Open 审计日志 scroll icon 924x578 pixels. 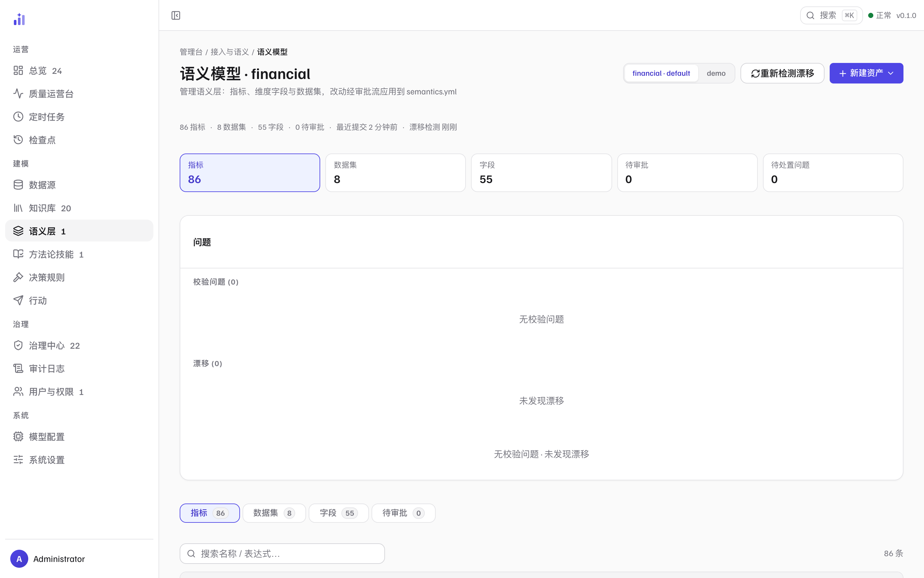pos(18,369)
